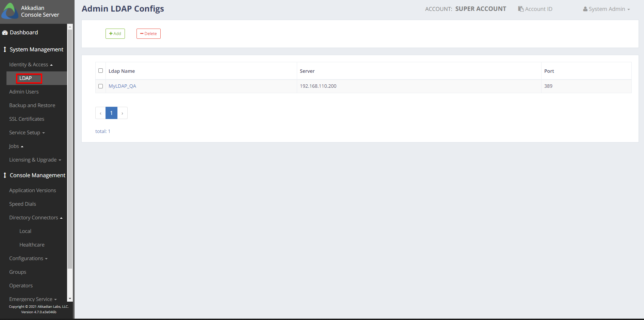This screenshot has width=644, height=320.
Task: Click the Port column header
Action: pyautogui.click(x=549, y=71)
